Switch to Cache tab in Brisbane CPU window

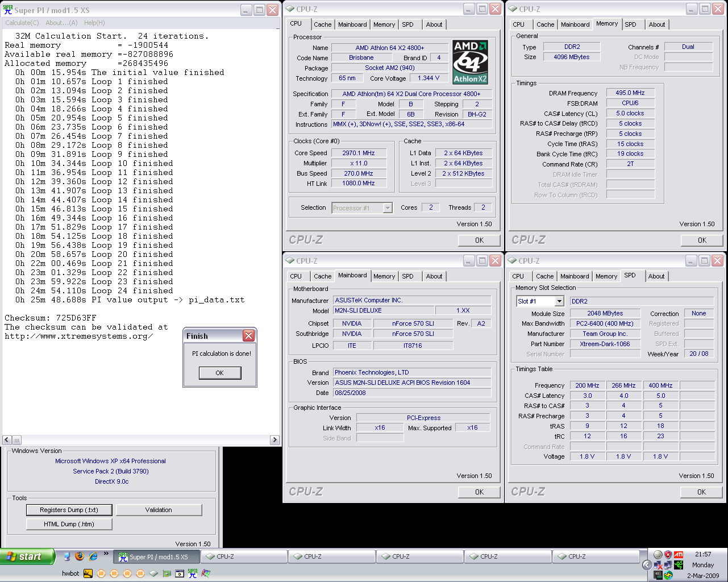322,24
